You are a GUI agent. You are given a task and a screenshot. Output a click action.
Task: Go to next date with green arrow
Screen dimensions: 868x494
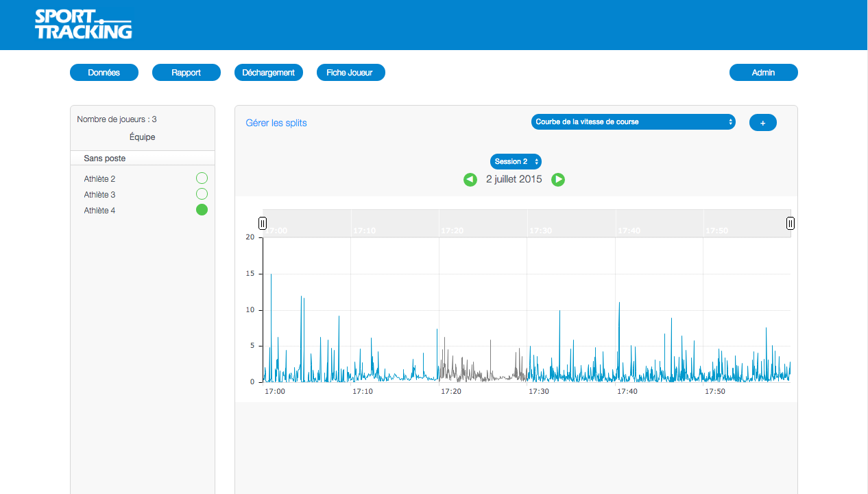(558, 180)
